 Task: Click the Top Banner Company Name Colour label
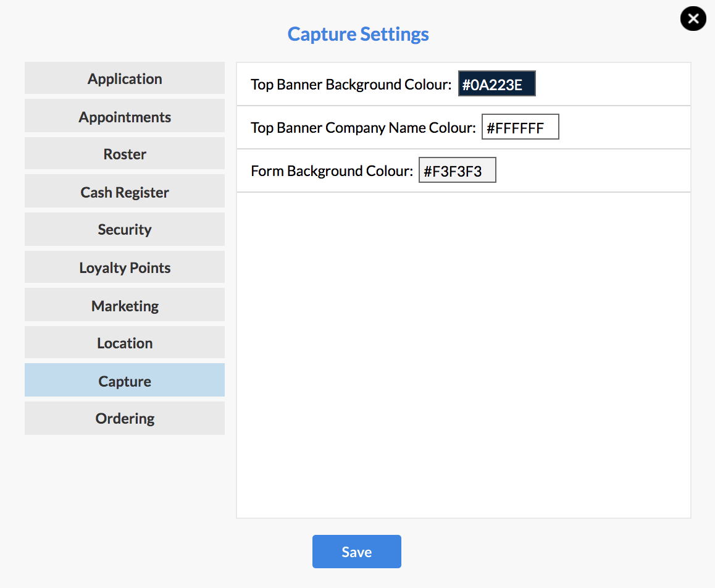coord(363,128)
